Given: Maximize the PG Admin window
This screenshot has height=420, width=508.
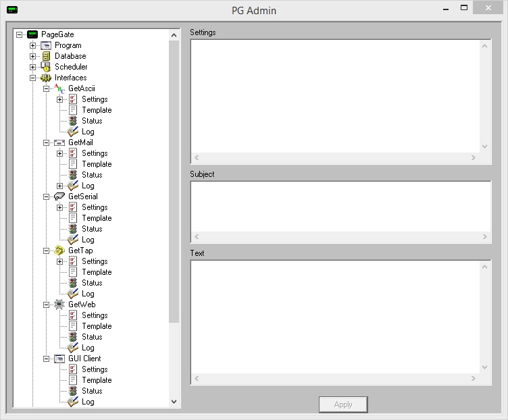Looking at the screenshot, I should click(464, 8).
